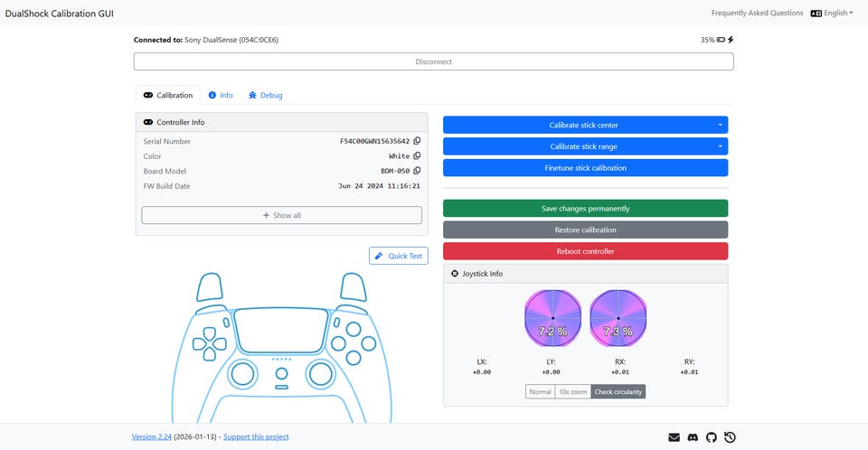Click the battery charging icon

tap(731, 40)
